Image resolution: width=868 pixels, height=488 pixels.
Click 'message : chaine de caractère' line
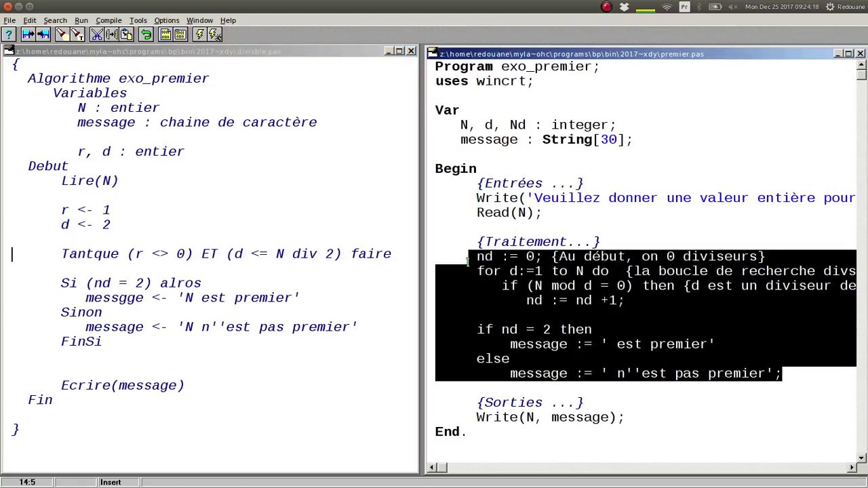pos(197,123)
